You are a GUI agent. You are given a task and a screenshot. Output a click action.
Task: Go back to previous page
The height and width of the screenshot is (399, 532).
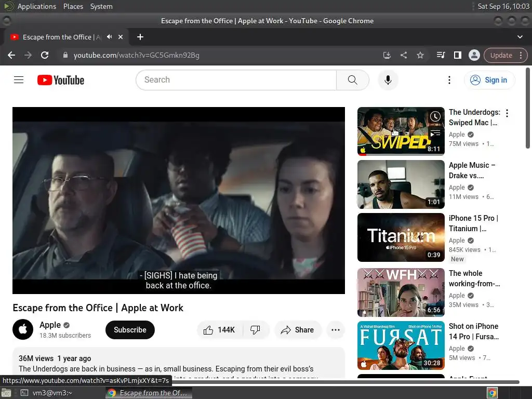11,55
